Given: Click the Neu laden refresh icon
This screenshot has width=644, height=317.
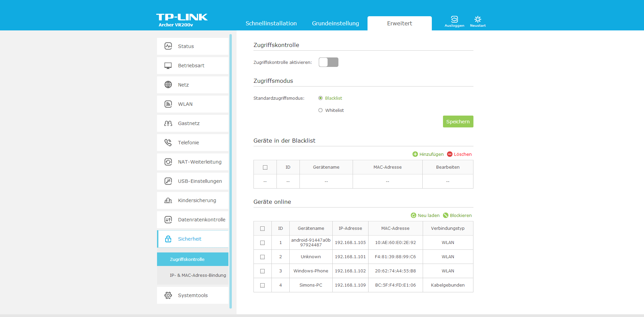Looking at the screenshot, I should pyautogui.click(x=414, y=215).
